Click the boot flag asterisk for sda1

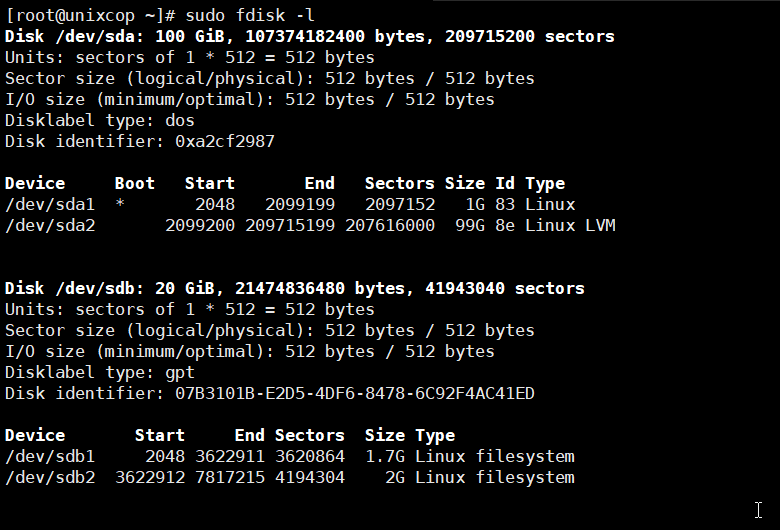(120, 204)
